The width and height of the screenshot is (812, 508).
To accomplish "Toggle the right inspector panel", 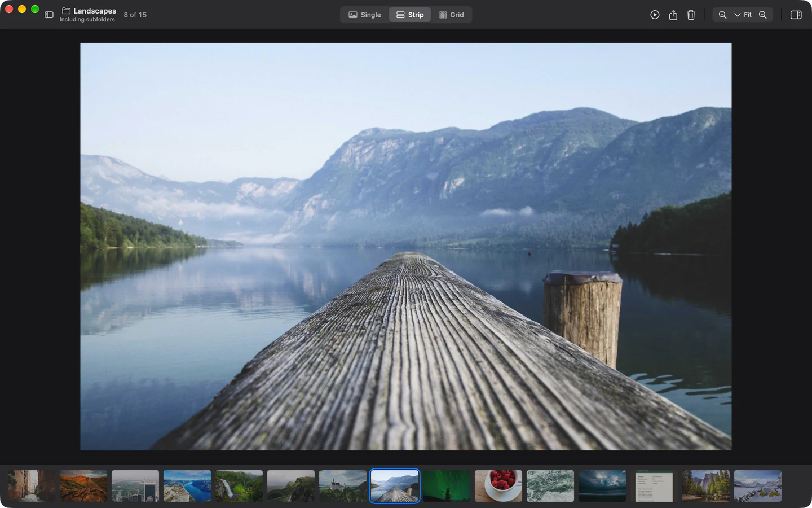I will tap(796, 15).
